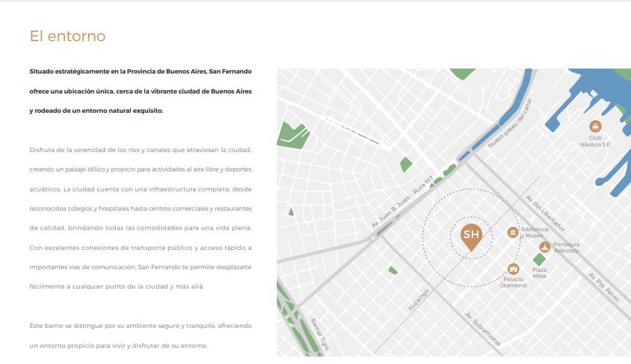
Task: Select the Parroquia Aránzazu church icon
Action: point(545,247)
